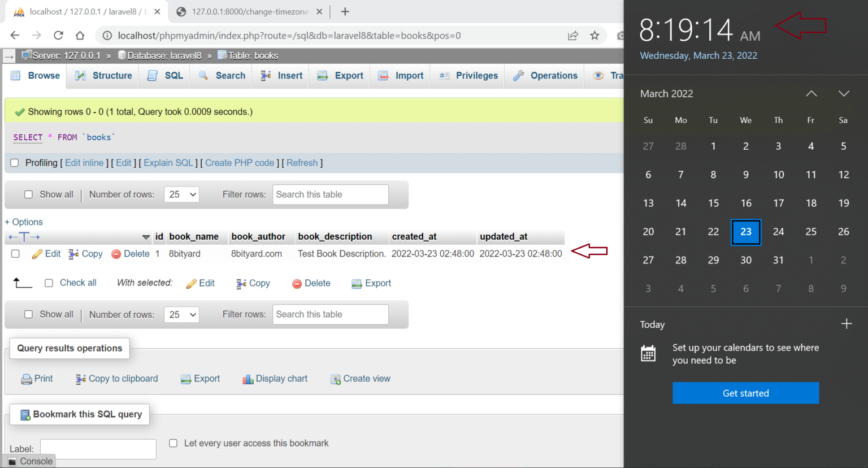Image resolution: width=868 pixels, height=468 pixels.
Task: Click the browser home icon
Action: coord(80,36)
